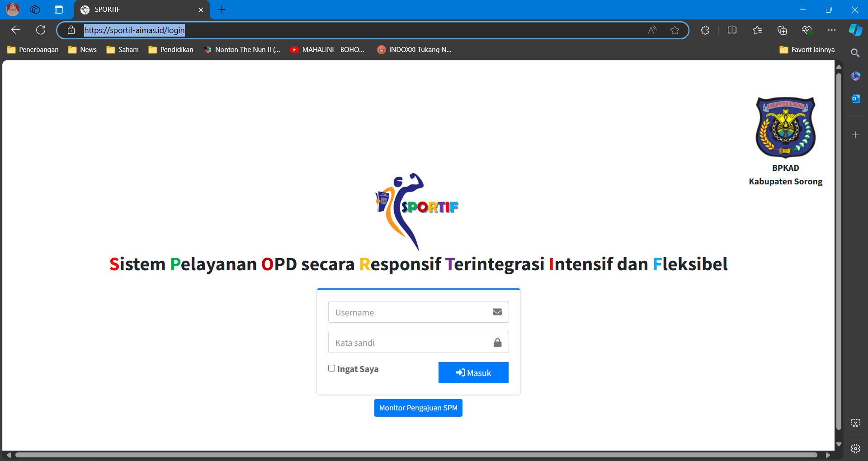
Task: Click the browser back arrow
Action: [16, 30]
